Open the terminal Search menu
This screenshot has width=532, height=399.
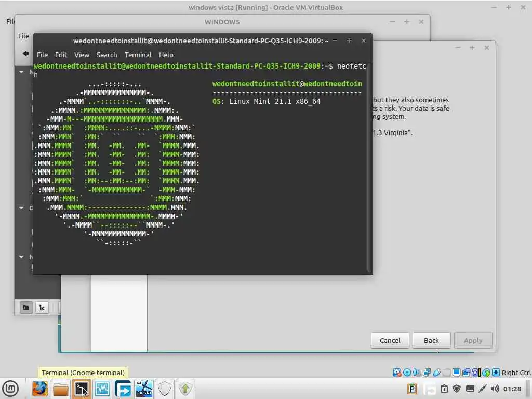click(107, 55)
